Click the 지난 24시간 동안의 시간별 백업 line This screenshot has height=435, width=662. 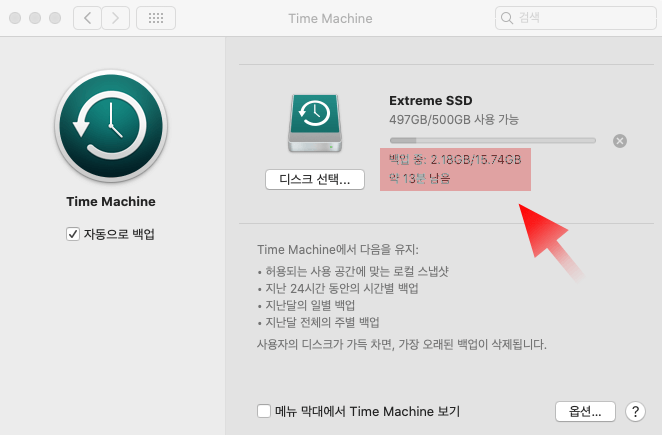(x=342, y=288)
